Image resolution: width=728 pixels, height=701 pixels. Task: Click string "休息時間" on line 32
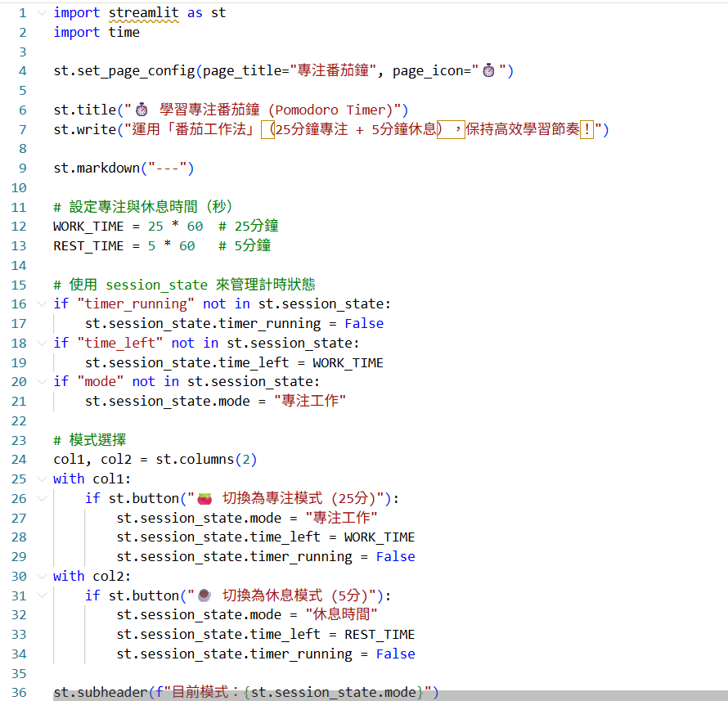click(341, 614)
